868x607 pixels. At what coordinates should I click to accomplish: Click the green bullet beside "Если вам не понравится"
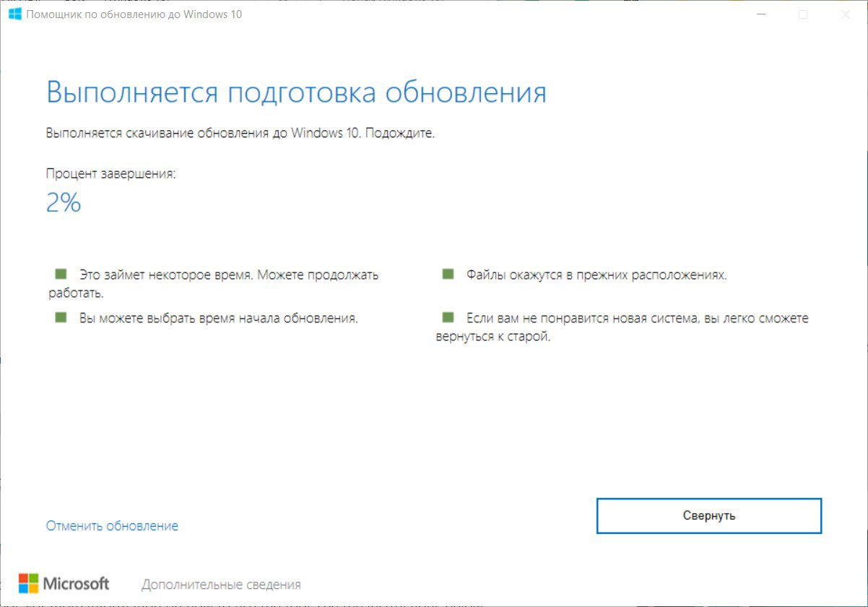pos(448,317)
